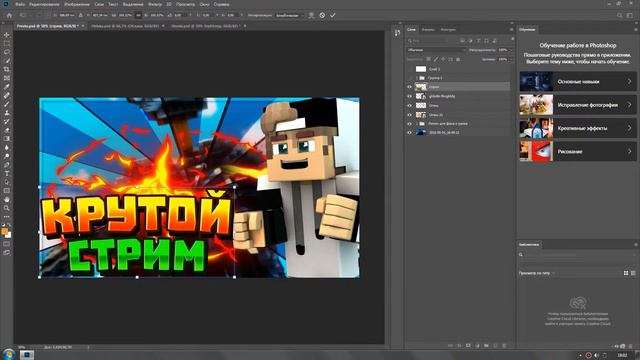Open the Layers panel options menu

tap(511, 29)
